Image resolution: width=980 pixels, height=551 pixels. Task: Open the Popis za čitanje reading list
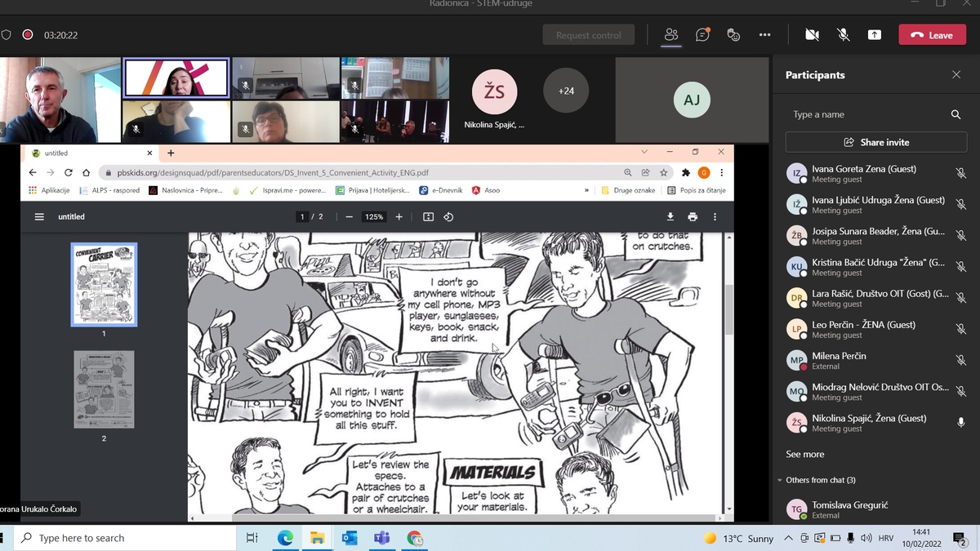pos(696,190)
